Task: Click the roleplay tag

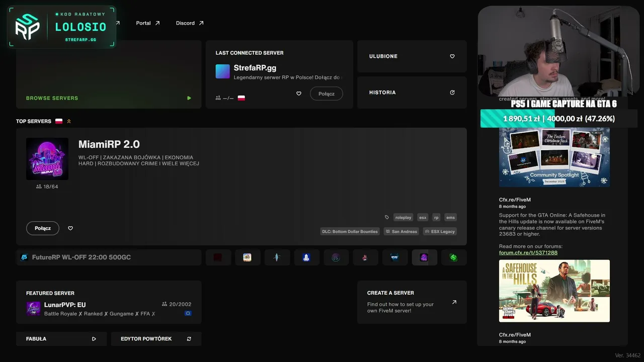Action: (404, 217)
